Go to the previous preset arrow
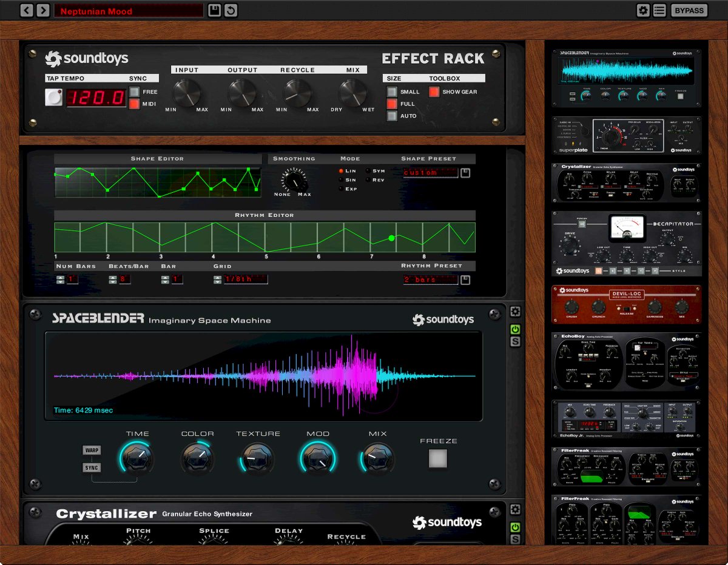Image resolution: width=728 pixels, height=565 pixels. (x=27, y=10)
